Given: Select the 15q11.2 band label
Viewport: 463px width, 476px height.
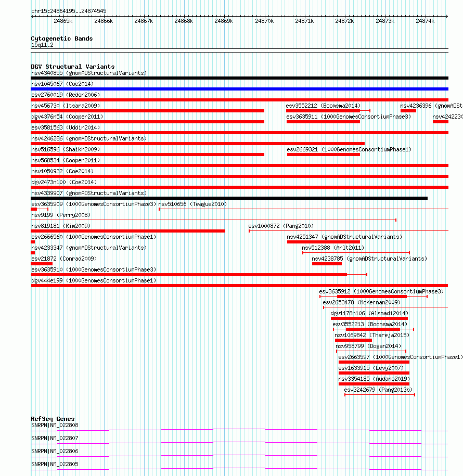Looking at the screenshot, I should tap(42, 45).
